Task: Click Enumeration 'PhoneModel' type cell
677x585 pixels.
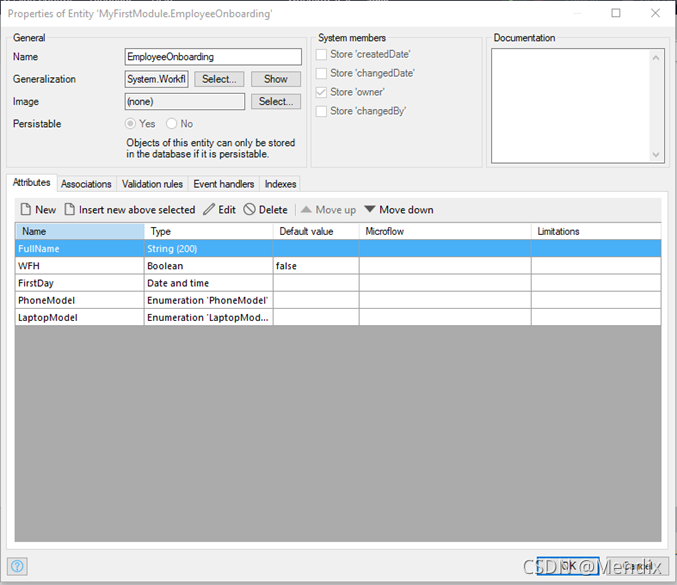Action: click(x=209, y=300)
